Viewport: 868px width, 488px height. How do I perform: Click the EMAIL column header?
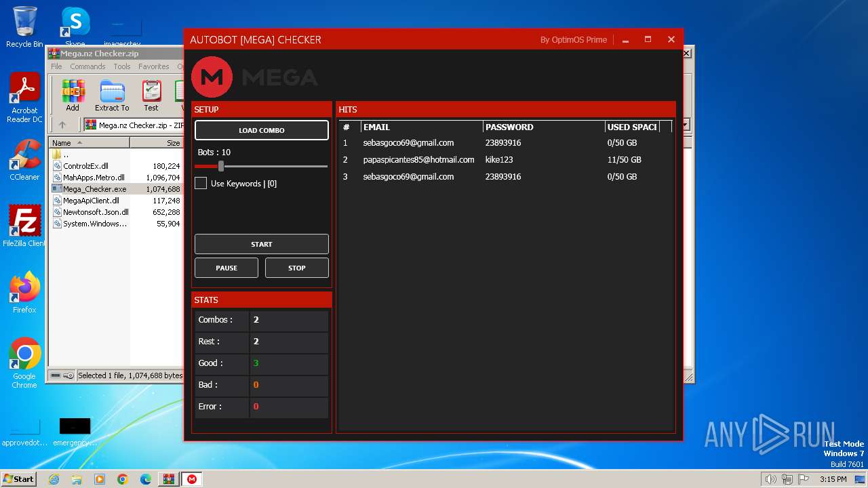[422, 127]
